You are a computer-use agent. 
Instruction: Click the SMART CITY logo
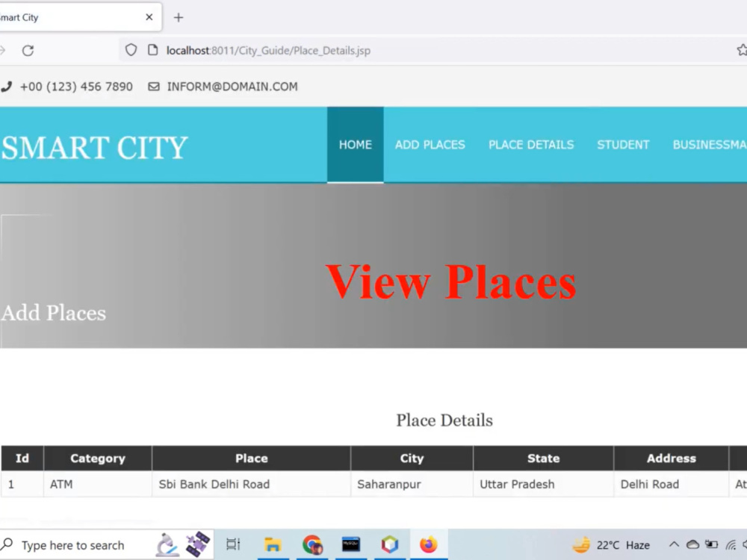point(94,147)
